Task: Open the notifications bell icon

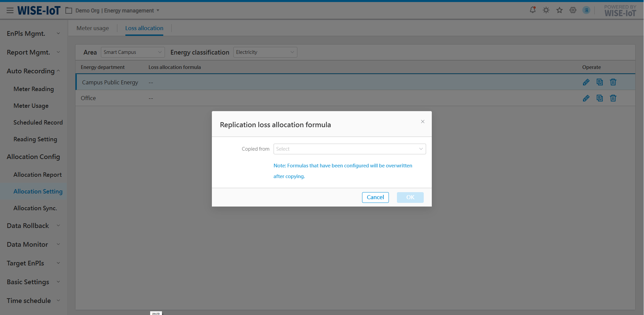Action: [x=532, y=10]
